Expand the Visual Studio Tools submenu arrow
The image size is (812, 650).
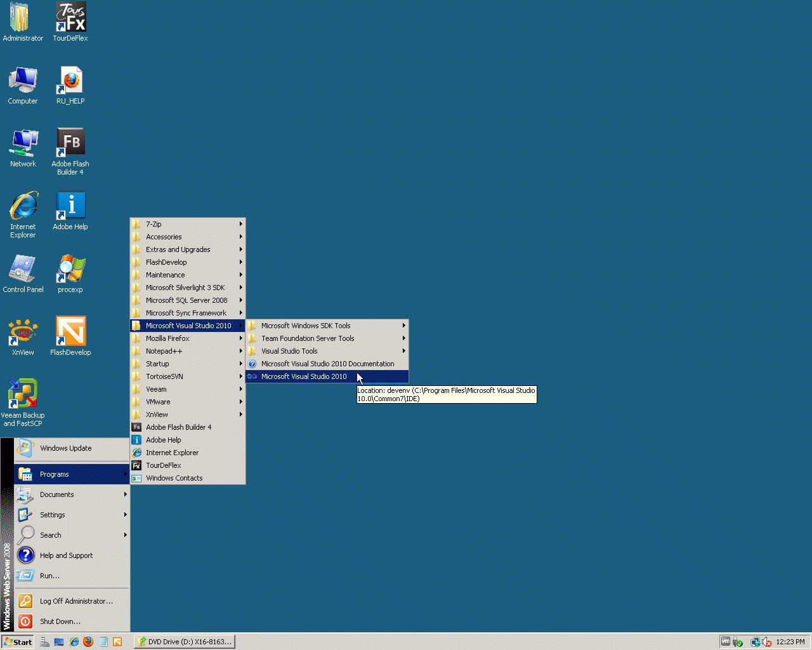[x=404, y=351]
